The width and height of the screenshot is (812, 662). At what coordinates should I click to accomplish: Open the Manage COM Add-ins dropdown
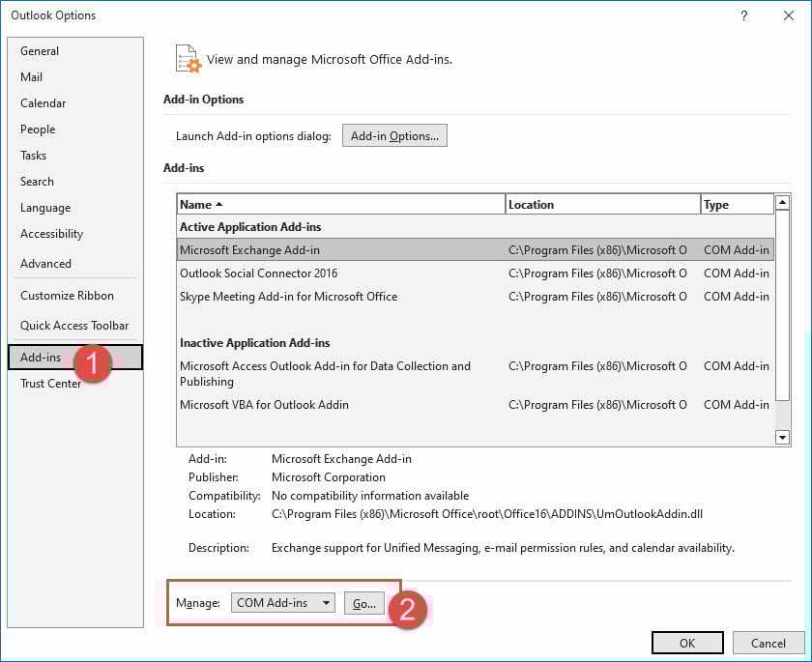(x=282, y=603)
